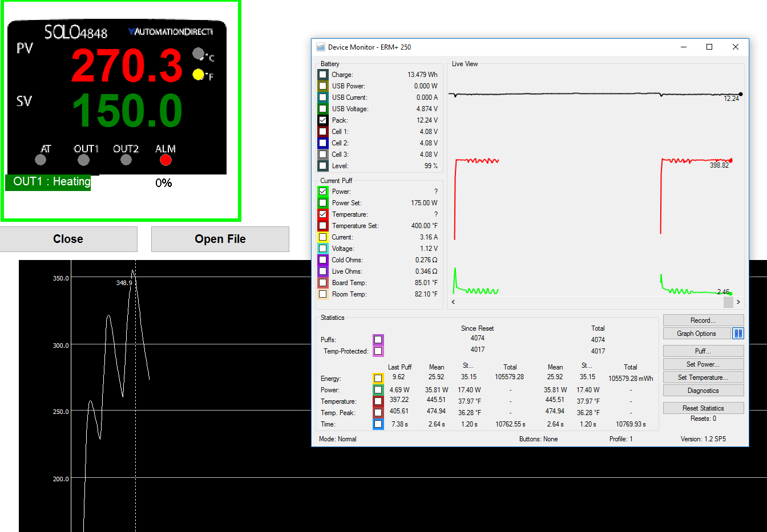Click the Open File button
Viewport: 767px width, 532px height.
[x=220, y=239]
